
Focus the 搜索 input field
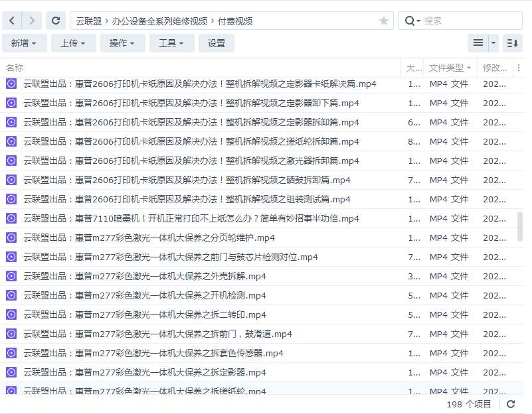(471, 21)
